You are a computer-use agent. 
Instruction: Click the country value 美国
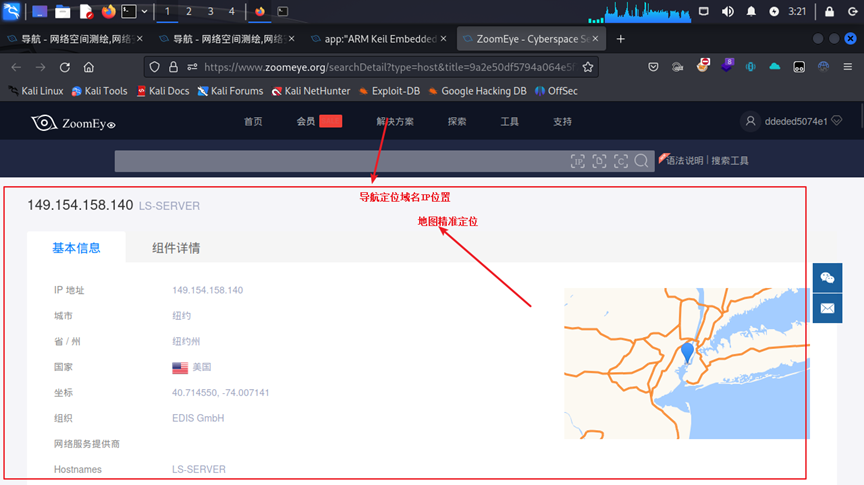(x=202, y=367)
